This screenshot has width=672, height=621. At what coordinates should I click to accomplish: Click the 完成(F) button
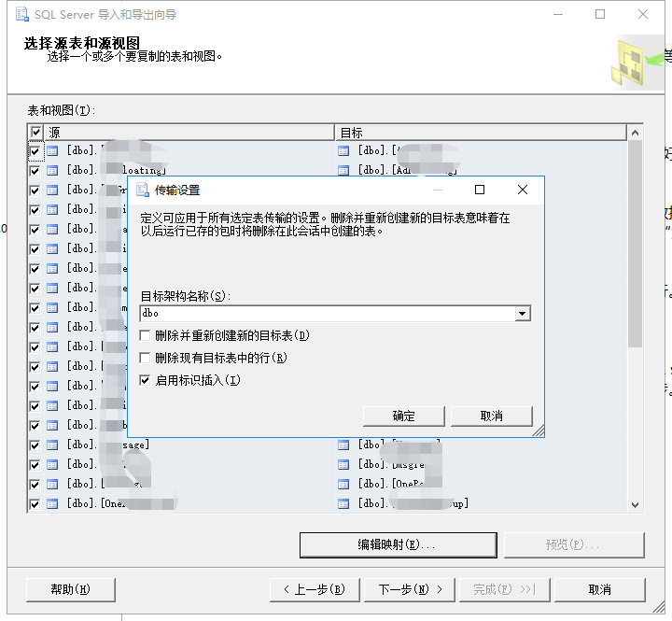504,589
